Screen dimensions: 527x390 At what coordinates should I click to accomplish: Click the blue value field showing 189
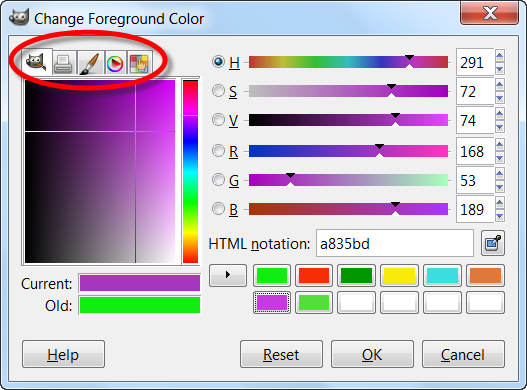pos(475,209)
